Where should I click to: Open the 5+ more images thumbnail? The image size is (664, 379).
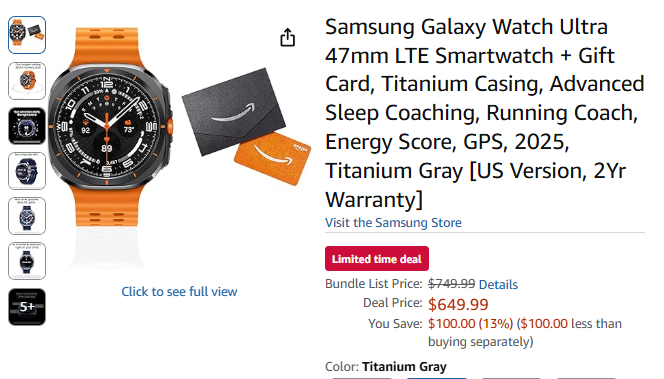coord(27,307)
